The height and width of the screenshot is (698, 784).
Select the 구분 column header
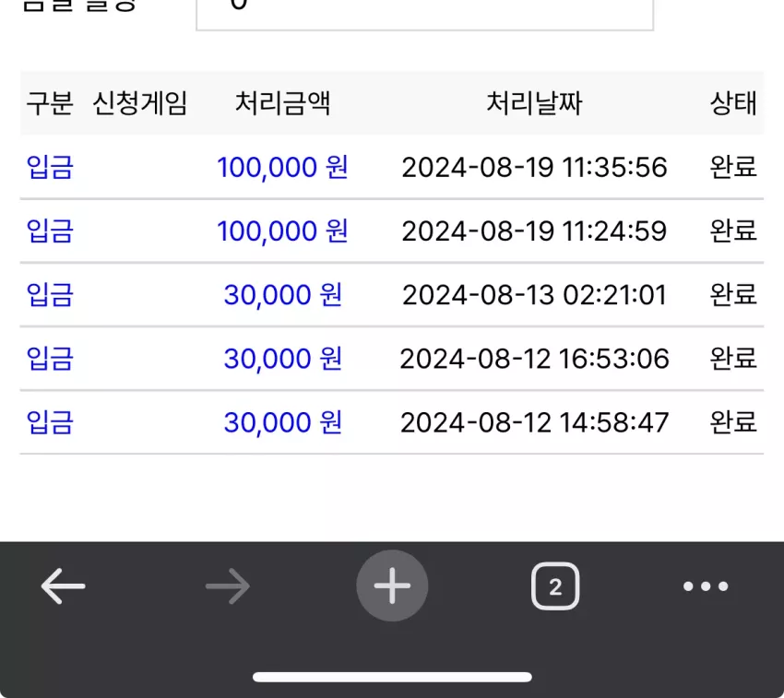(50, 103)
